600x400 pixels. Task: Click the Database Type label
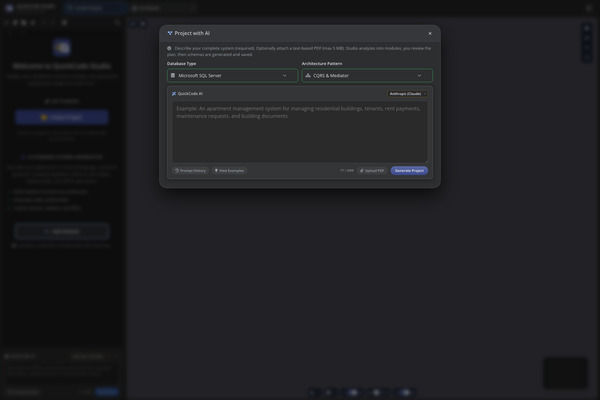[x=181, y=64]
